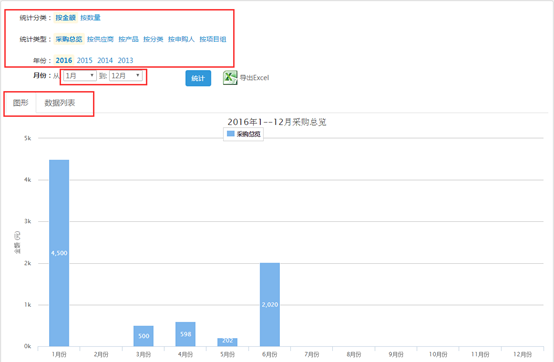
Task: Select year 2015
Action: point(84,60)
